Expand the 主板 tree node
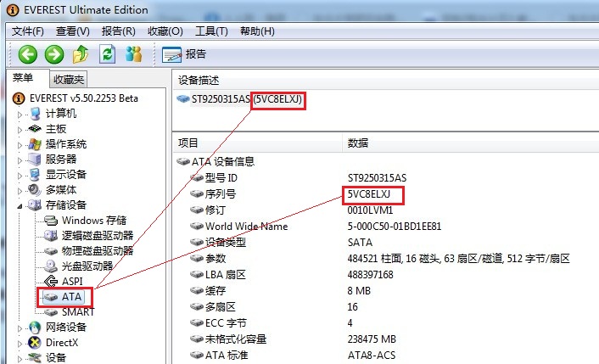Screen dimensions: 599x364 pos(20,130)
